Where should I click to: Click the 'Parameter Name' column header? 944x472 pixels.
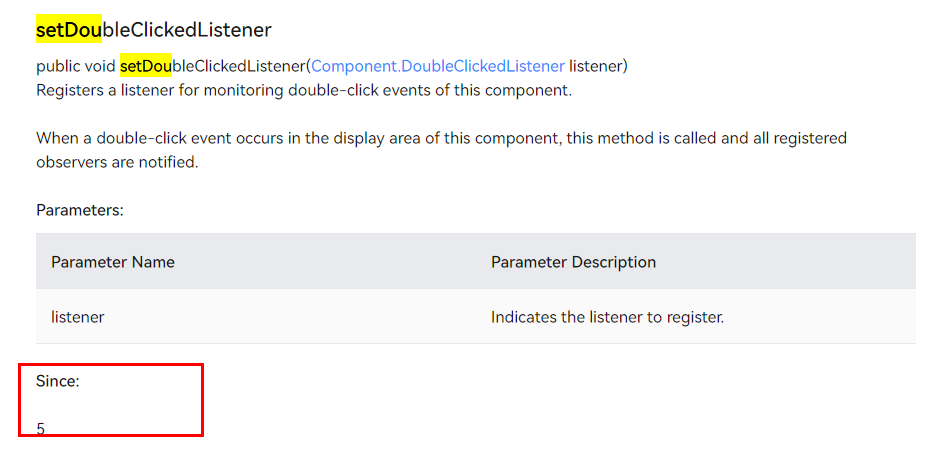[113, 262]
